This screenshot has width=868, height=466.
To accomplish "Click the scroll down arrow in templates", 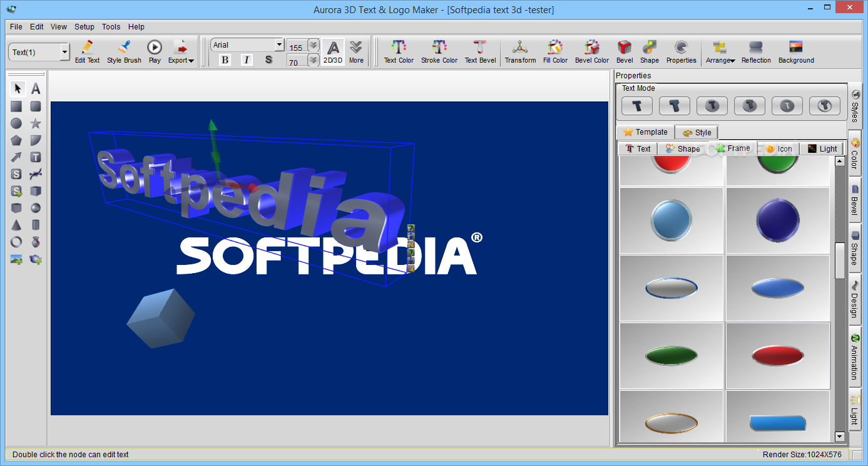I will click(840, 437).
